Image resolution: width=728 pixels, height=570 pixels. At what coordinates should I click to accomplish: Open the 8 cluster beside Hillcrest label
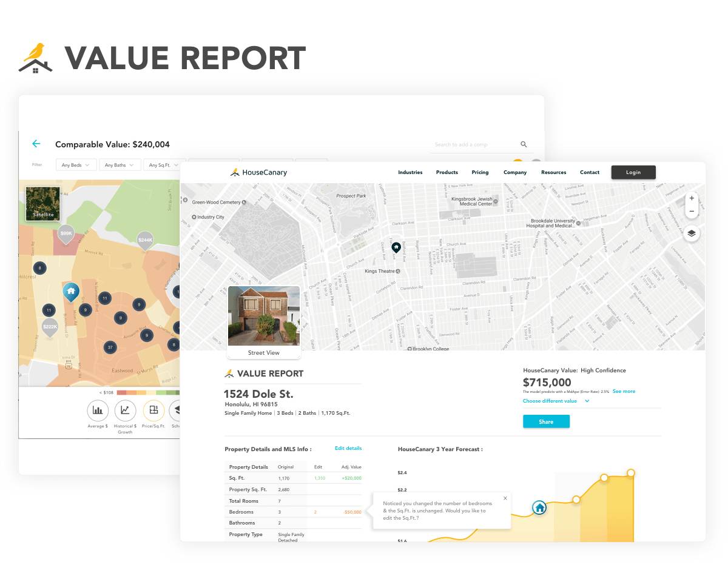point(39,268)
